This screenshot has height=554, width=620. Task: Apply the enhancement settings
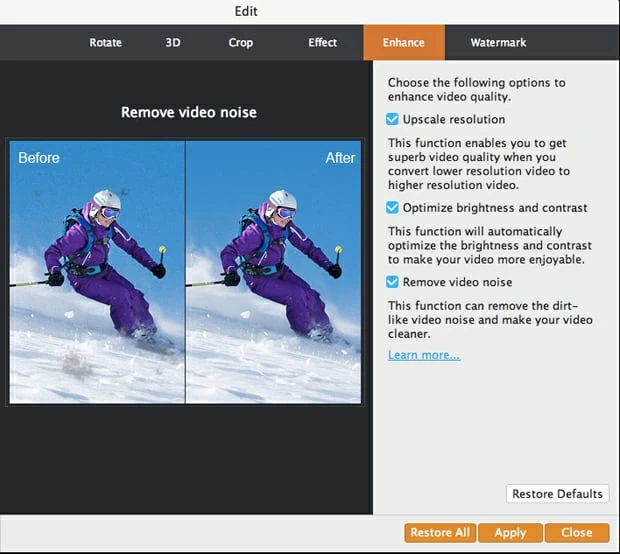pyautogui.click(x=510, y=533)
